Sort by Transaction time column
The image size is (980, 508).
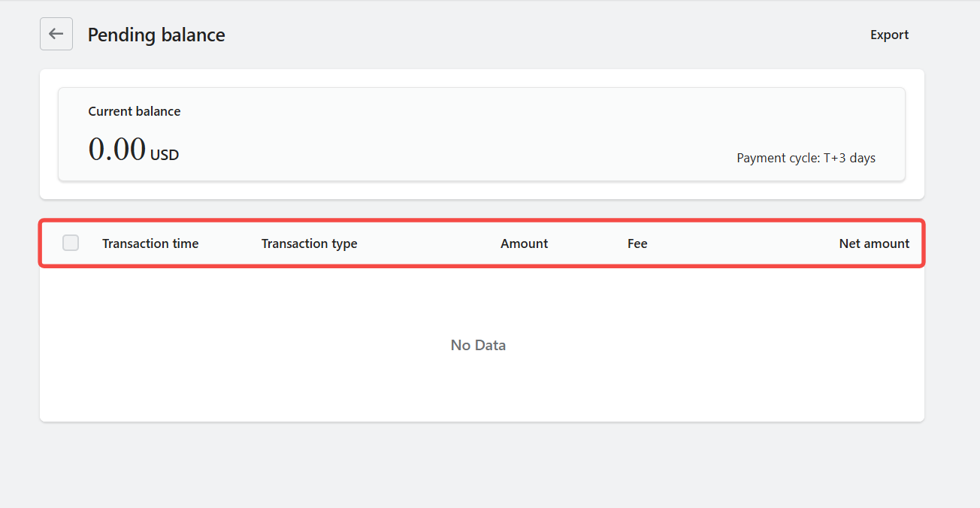pos(150,243)
